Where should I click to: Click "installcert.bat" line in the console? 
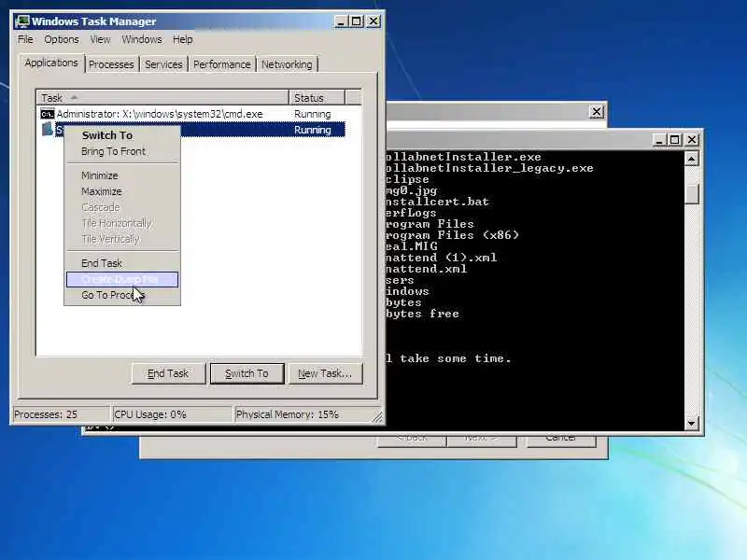coord(437,202)
